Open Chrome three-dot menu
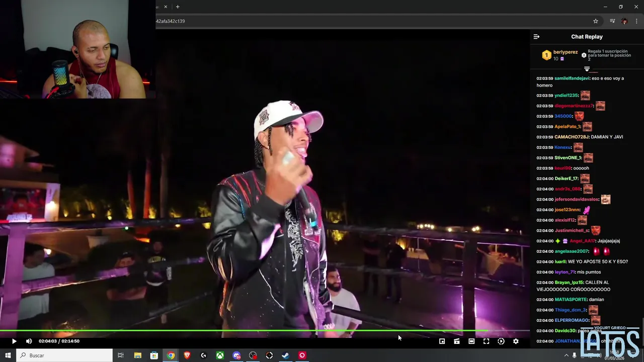The width and height of the screenshot is (644, 362). [x=636, y=21]
